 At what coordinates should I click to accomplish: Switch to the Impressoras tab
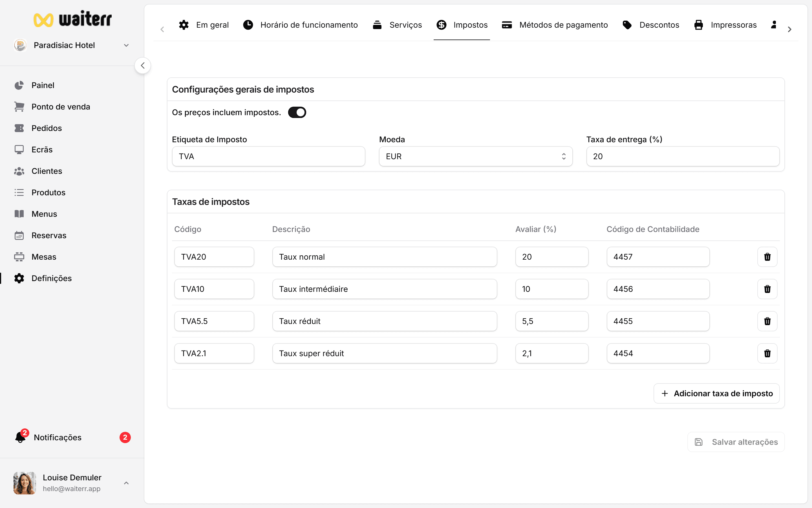click(725, 25)
